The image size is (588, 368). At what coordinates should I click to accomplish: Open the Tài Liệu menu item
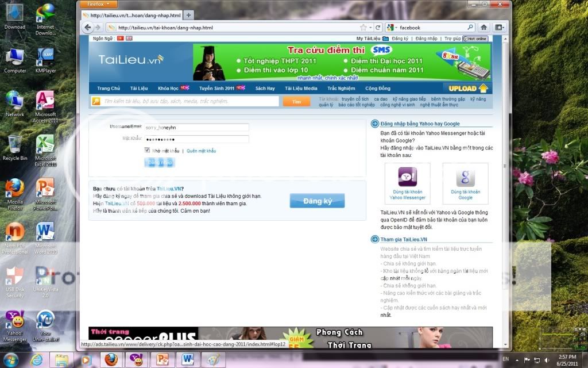pos(139,88)
